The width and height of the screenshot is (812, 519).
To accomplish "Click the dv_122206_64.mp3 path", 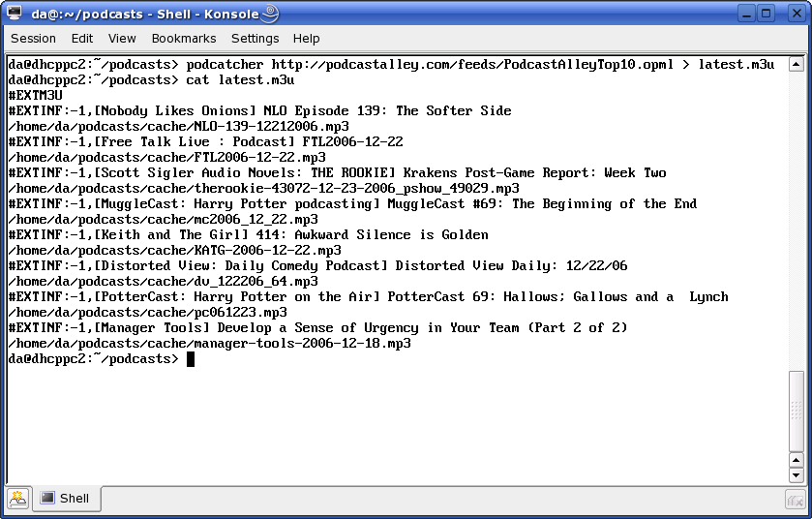I will (x=164, y=282).
